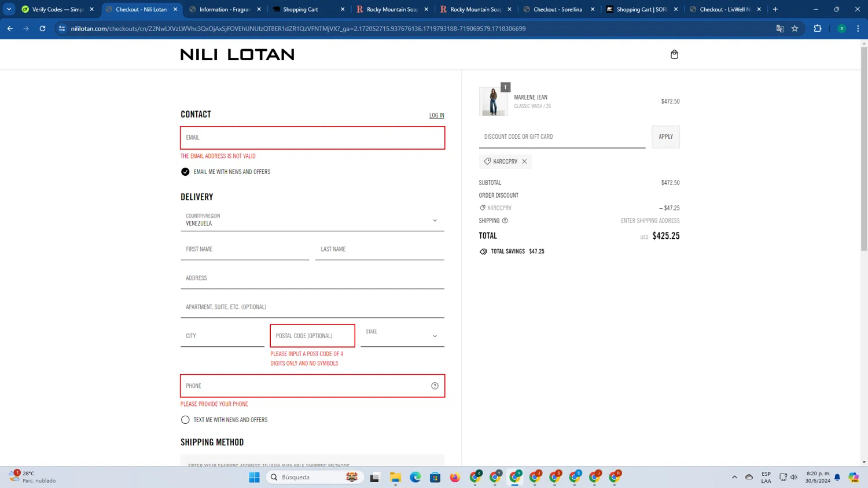Open Firefox from the taskbar
Screen dimensions: 868x488
[455, 477]
